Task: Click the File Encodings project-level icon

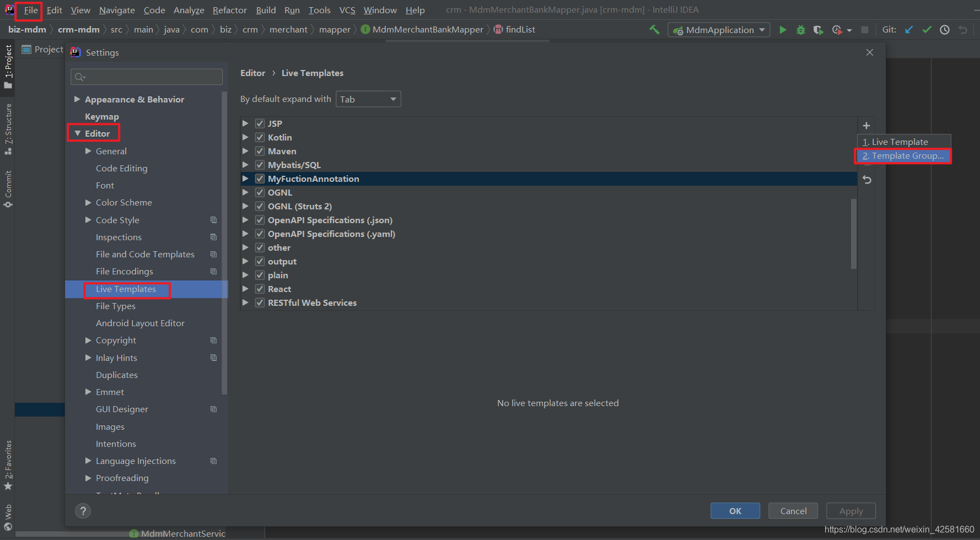Action: point(214,271)
